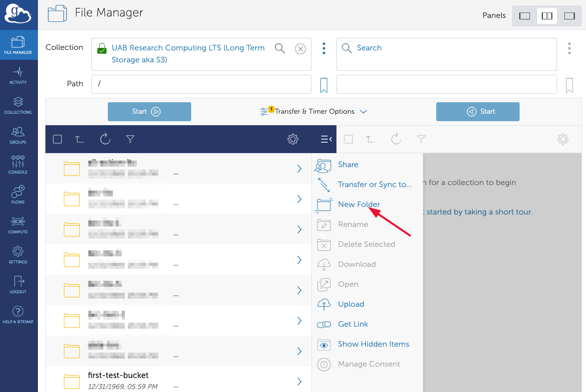Go to Compute in the sidebar
This screenshot has width=586, height=392.
[x=18, y=224]
